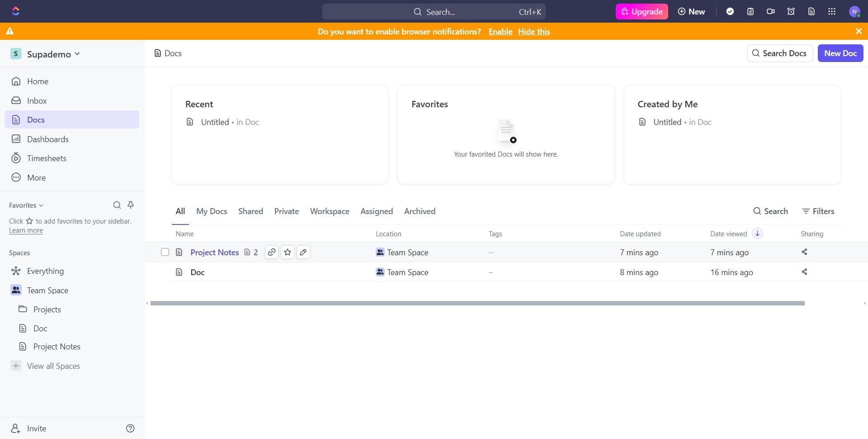868x439 pixels.
Task: Open the Notepad icon in the top bar
Action: click(750, 11)
